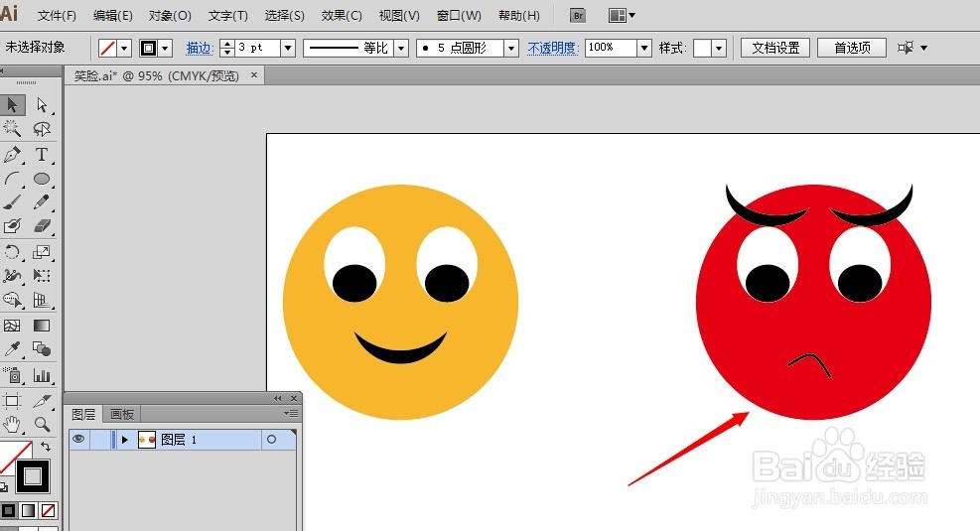Select the Pen tool
The height and width of the screenshot is (531, 980).
pyautogui.click(x=13, y=154)
